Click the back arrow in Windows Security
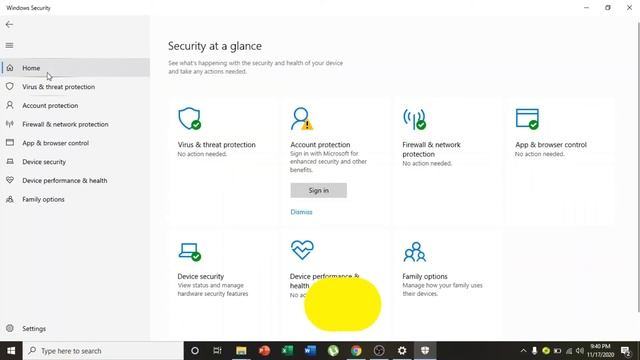This screenshot has width=640, height=360. [9, 24]
